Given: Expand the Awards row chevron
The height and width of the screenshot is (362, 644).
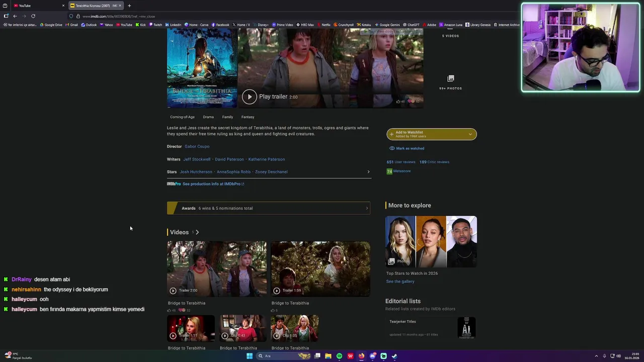Looking at the screenshot, I should click(367, 208).
